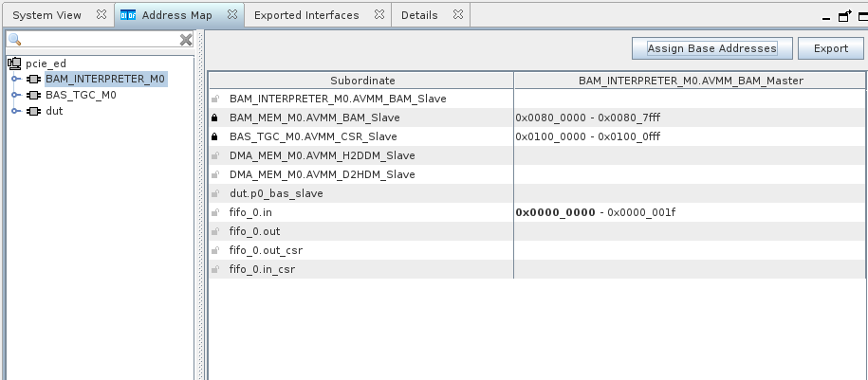Toggle lock on fifo_0.in row

(214, 212)
